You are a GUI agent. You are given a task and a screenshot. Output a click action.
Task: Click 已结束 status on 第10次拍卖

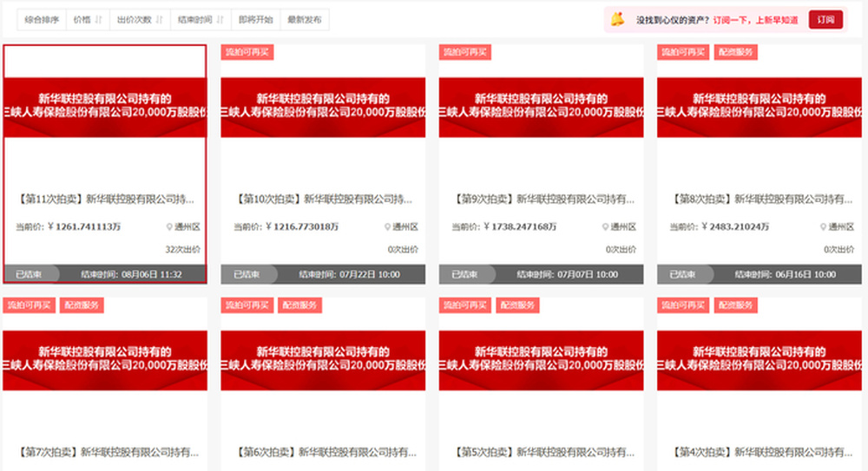247,274
